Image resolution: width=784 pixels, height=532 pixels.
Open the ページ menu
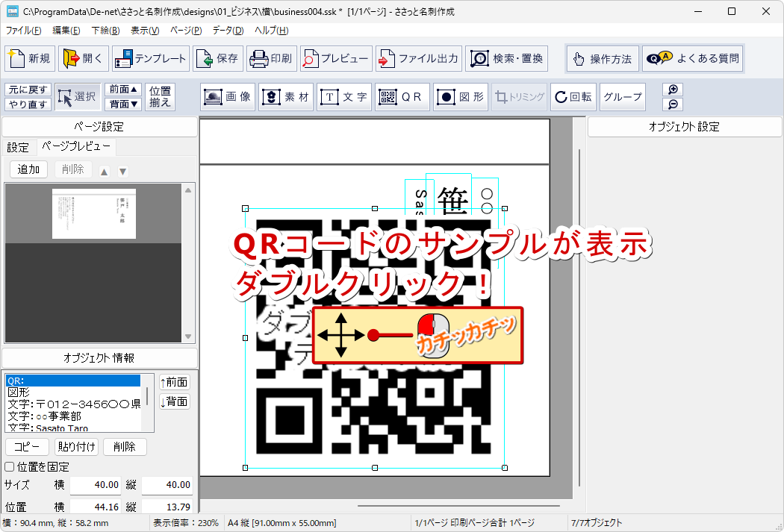point(186,31)
